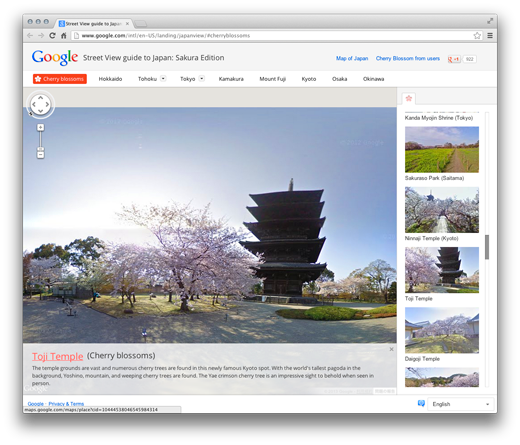Click the fullscreen arrows at window corner
The image size is (520, 445).
pos(490,21)
